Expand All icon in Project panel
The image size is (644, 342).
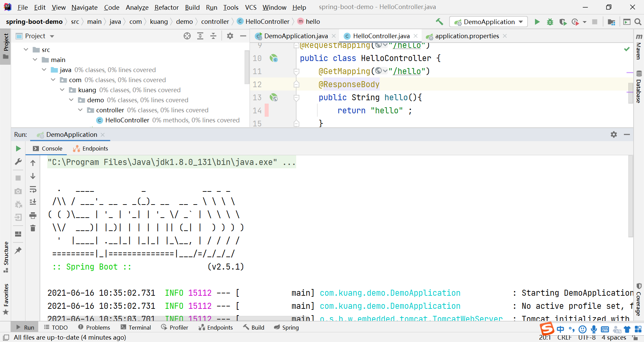200,36
